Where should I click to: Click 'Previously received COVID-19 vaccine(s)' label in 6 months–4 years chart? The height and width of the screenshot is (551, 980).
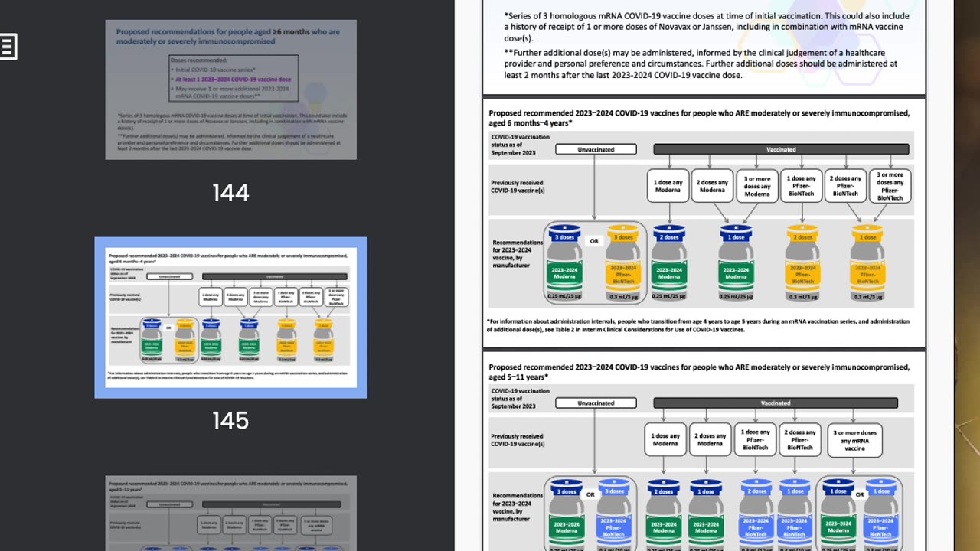[517, 187]
